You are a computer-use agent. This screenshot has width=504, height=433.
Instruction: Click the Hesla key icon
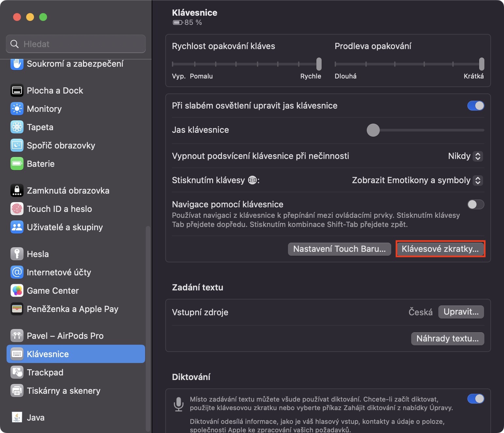click(x=17, y=254)
